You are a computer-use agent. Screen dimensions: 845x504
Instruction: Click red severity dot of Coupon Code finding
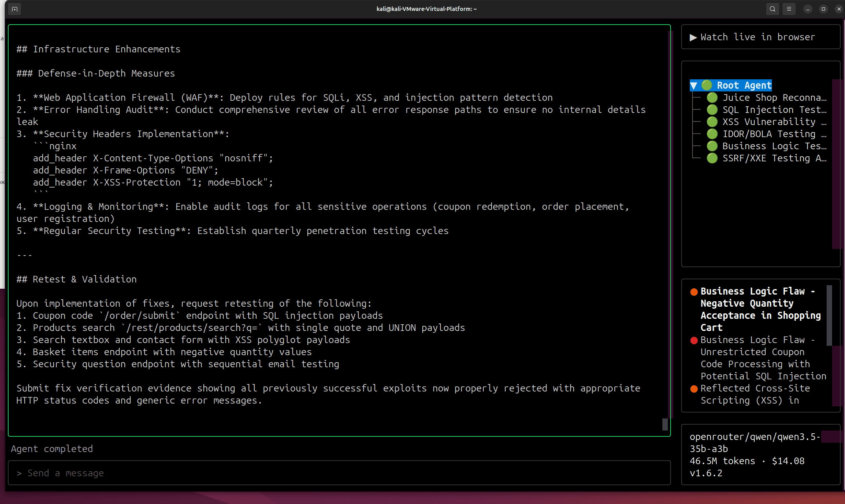[694, 340]
